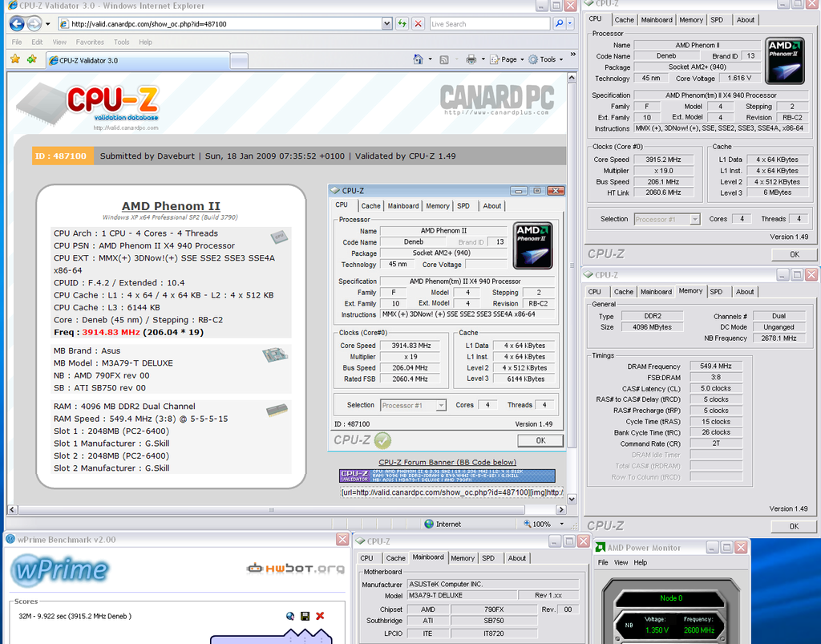Click OK in the Memory CPU-Z window
821x644 pixels.
tap(794, 526)
